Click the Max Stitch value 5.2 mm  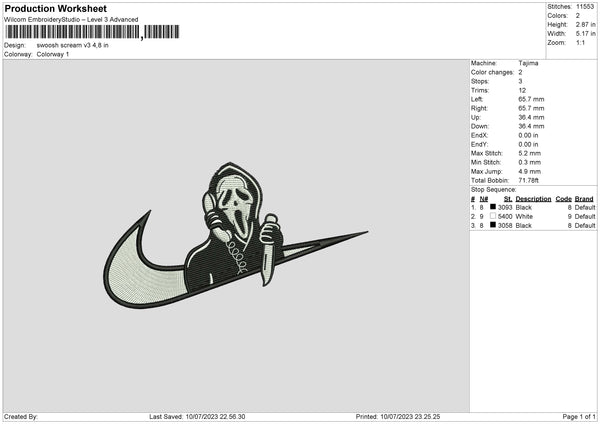click(530, 153)
